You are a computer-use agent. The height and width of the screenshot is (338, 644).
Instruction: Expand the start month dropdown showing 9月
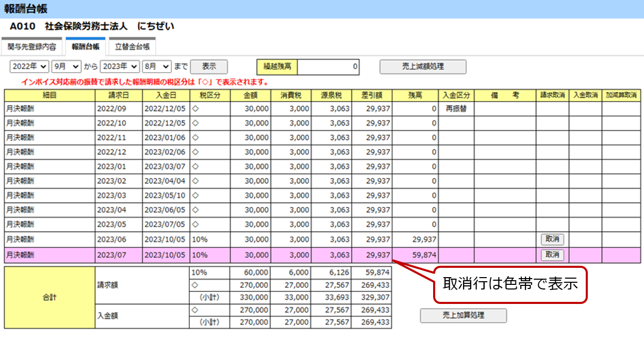tap(68, 67)
